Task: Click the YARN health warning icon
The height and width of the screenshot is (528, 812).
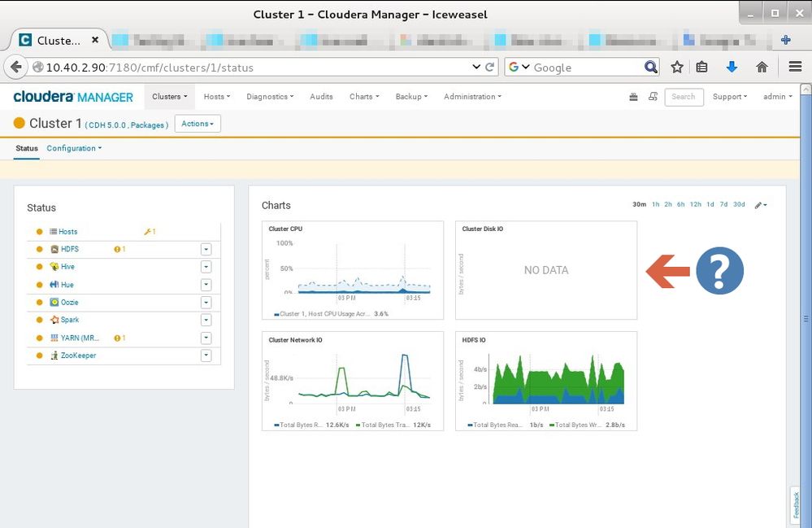Action: [117, 338]
